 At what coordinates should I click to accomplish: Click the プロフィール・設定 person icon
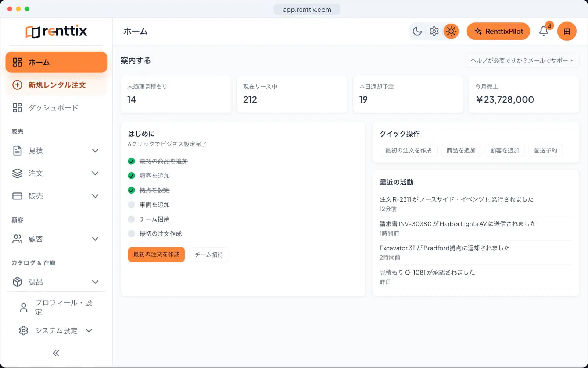click(24, 308)
